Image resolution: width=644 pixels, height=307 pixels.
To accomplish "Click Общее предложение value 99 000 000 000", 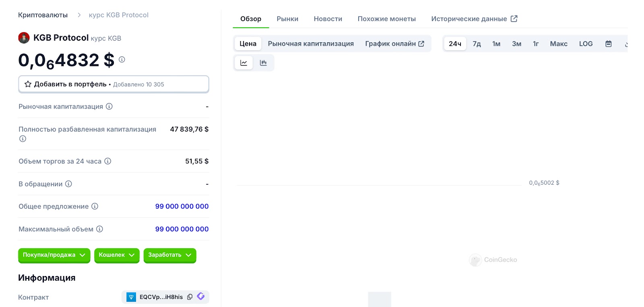I will point(182,206).
